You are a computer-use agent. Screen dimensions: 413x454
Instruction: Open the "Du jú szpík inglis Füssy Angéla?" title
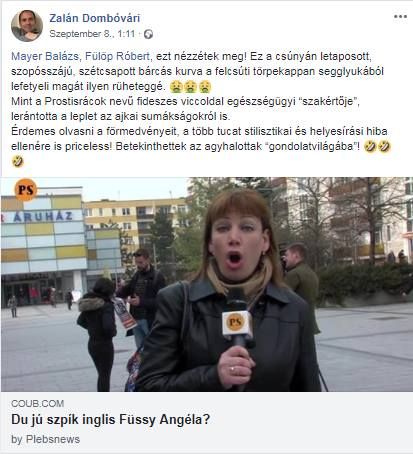pyautogui.click(x=111, y=420)
